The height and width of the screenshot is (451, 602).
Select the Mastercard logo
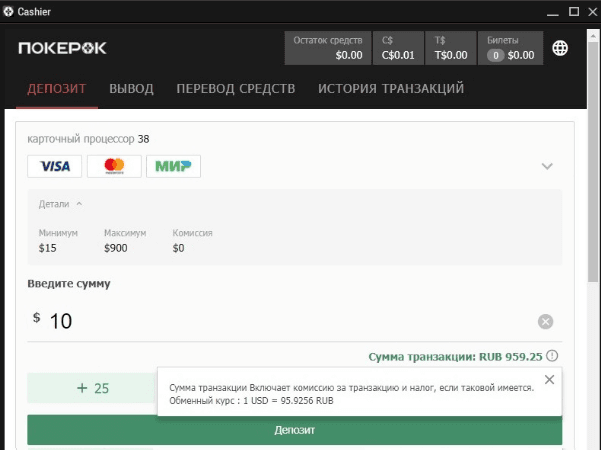[114, 166]
